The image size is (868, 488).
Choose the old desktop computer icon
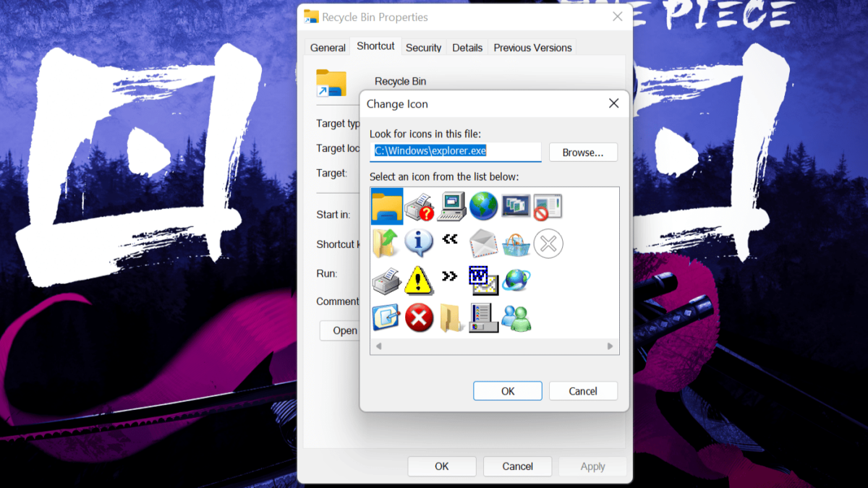click(x=451, y=207)
